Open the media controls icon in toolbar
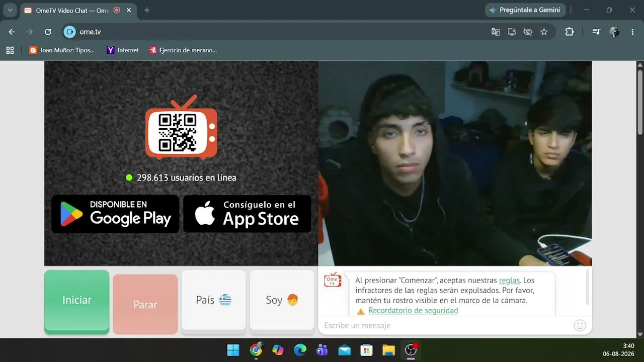The image size is (644, 362). tap(596, 32)
